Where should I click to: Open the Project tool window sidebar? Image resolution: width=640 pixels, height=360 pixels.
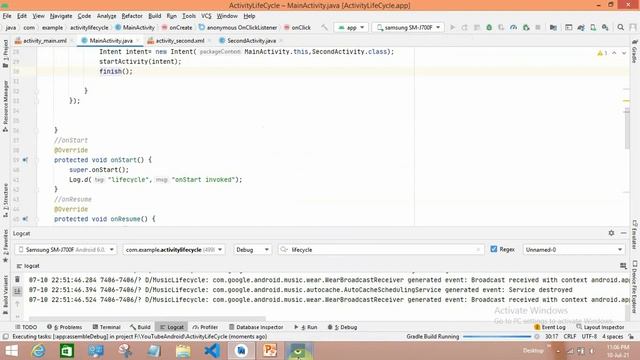coord(5,54)
